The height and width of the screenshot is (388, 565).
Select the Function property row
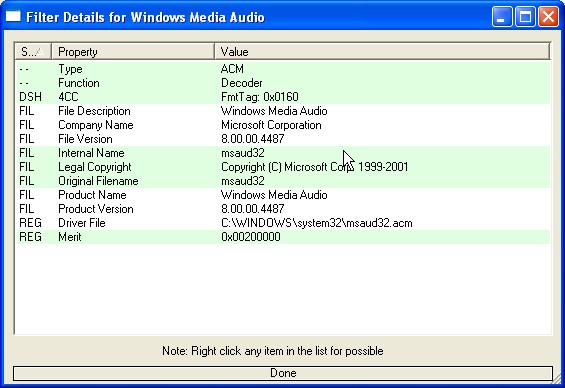click(x=283, y=83)
